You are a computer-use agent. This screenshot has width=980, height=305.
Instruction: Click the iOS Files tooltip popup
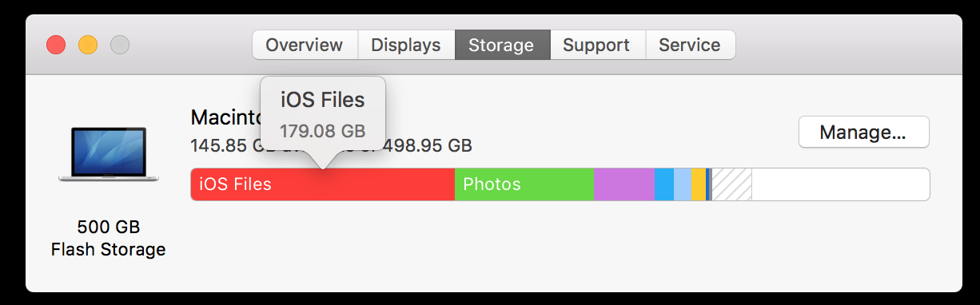tap(323, 115)
